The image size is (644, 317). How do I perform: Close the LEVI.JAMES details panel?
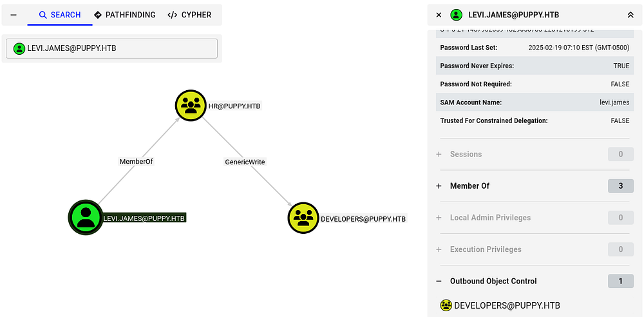(x=439, y=15)
